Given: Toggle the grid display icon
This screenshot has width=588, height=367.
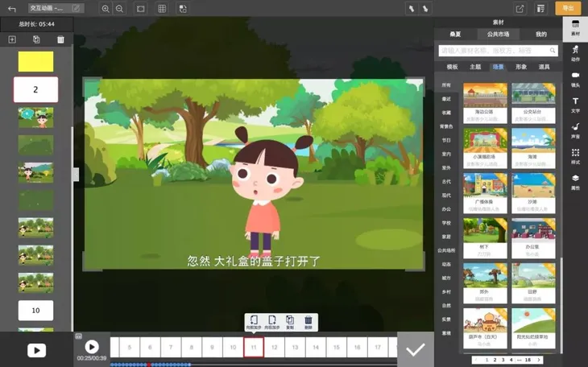Looking at the screenshot, I should coord(162,9).
